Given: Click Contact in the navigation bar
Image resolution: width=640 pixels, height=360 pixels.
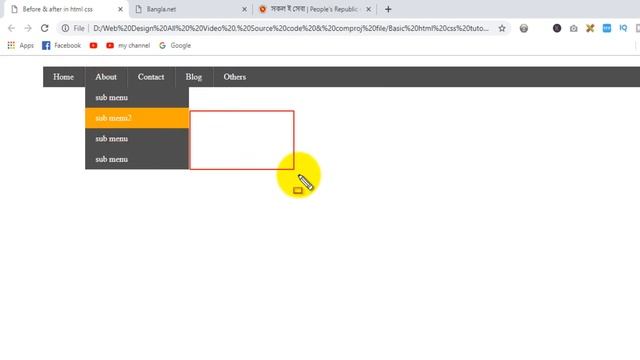Looking at the screenshot, I should point(151,77).
